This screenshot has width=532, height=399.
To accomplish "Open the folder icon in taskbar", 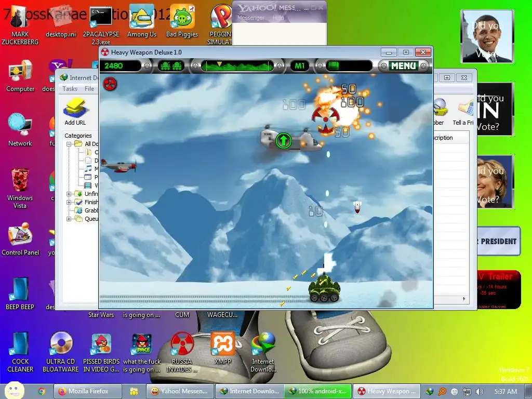I will tap(134, 392).
